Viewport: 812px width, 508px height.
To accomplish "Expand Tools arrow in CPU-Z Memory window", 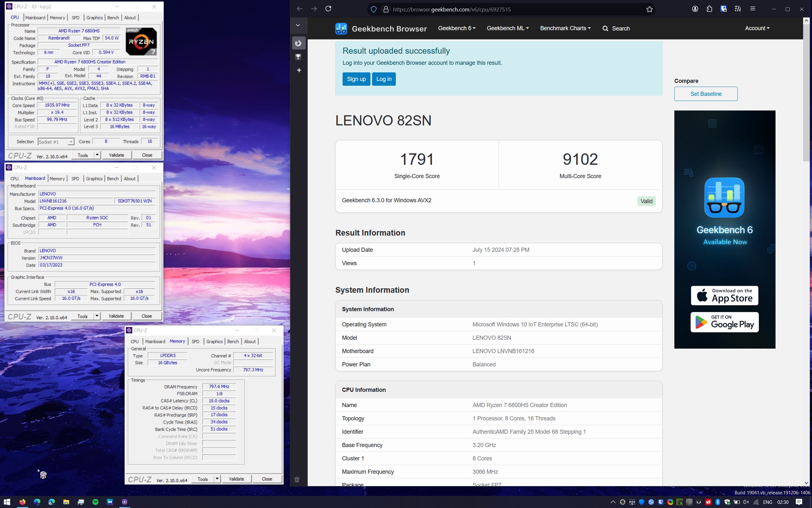I will tap(217, 479).
